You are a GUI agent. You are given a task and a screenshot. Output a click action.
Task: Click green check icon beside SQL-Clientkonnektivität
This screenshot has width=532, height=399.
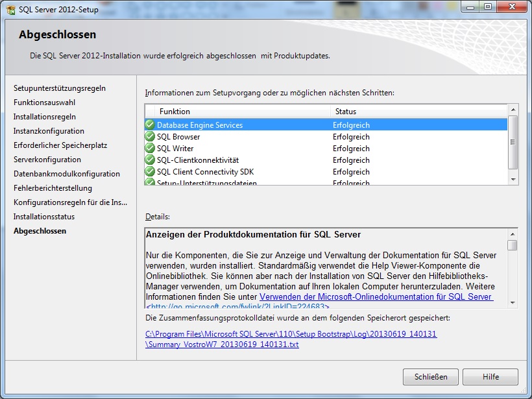click(x=150, y=160)
